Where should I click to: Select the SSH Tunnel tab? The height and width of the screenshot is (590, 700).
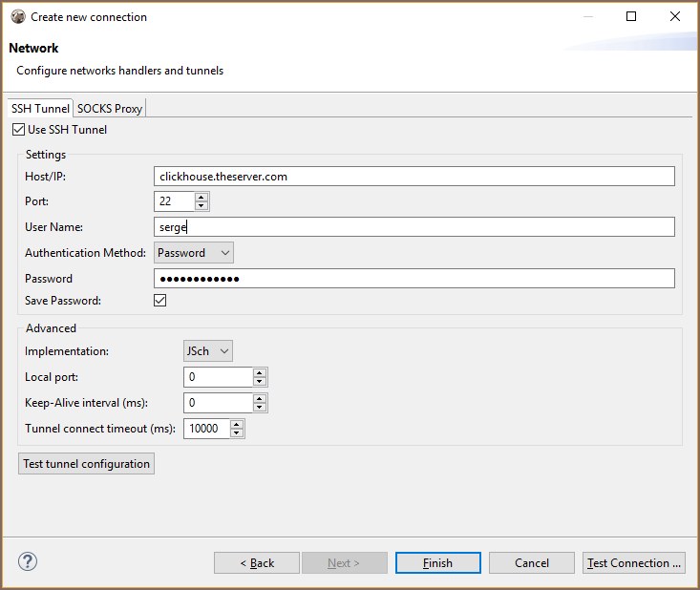point(40,109)
